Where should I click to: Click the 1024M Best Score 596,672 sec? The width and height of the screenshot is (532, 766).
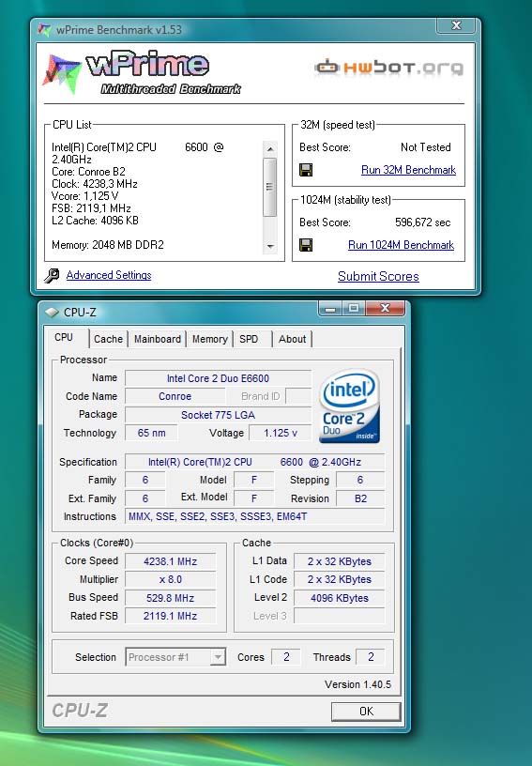click(422, 222)
